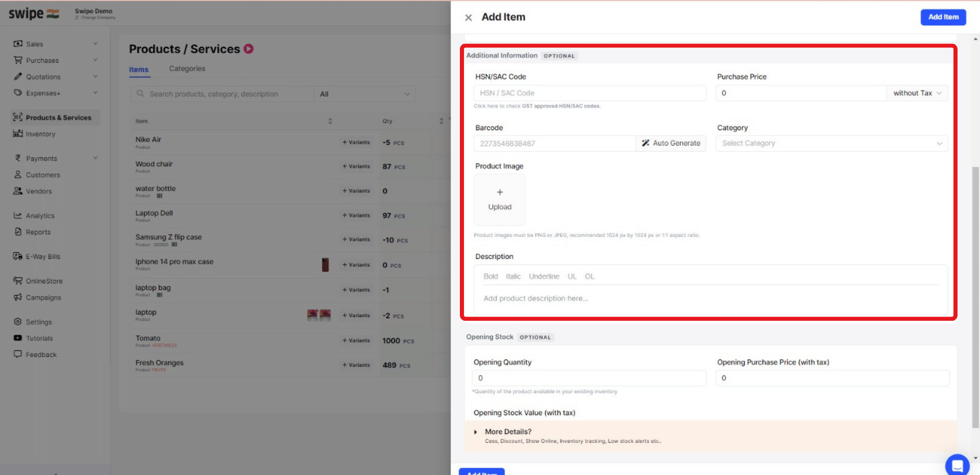This screenshot has width=980, height=475.
Task: Add variants to Tomato
Action: (x=356, y=341)
